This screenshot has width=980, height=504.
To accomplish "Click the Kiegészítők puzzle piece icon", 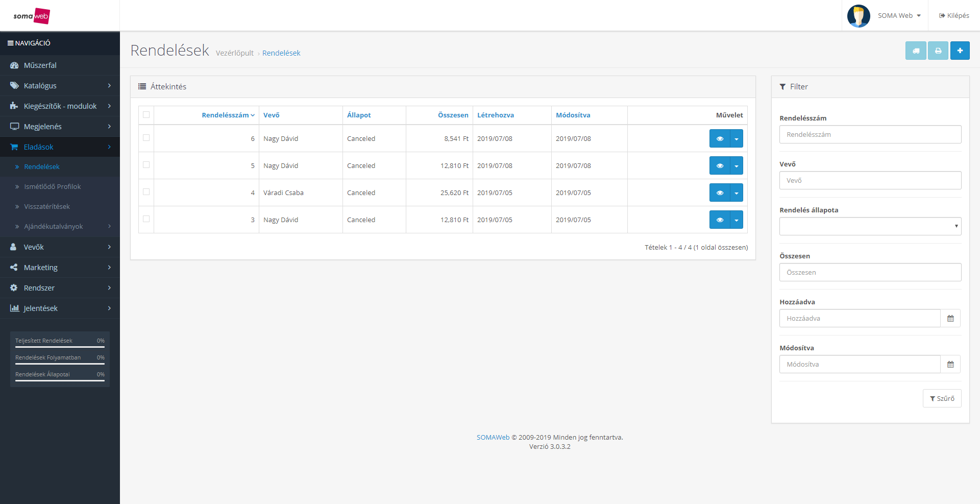I will pos(14,106).
